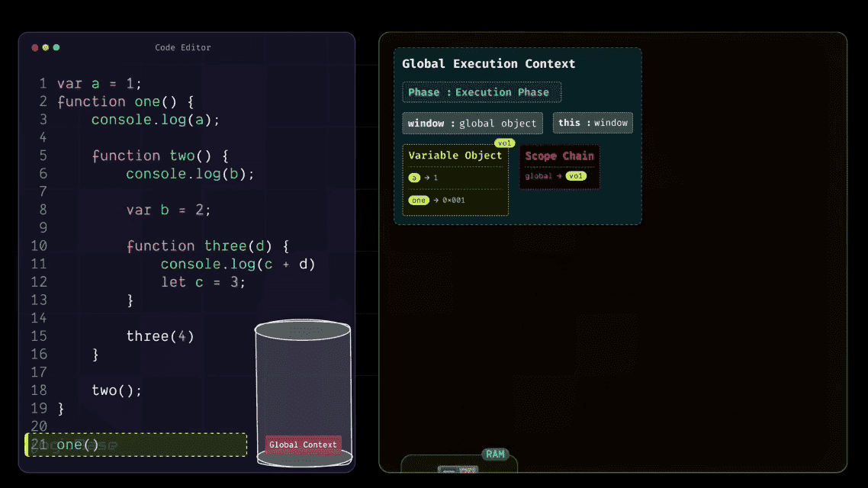Image resolution: width=868 pixels, height=488 pixels.
Task: Select the 'a' variable badge
Action: [x=413, y=177]
